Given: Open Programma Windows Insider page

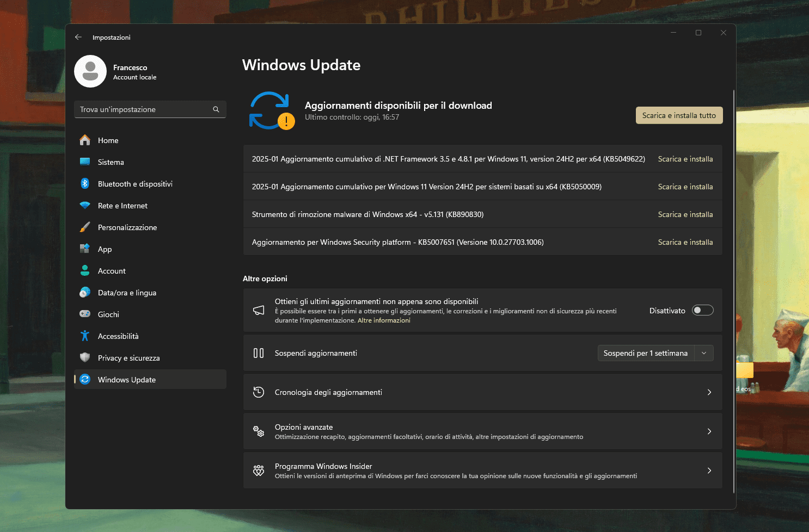Looking at the screenshot, I should pos(482,471).
